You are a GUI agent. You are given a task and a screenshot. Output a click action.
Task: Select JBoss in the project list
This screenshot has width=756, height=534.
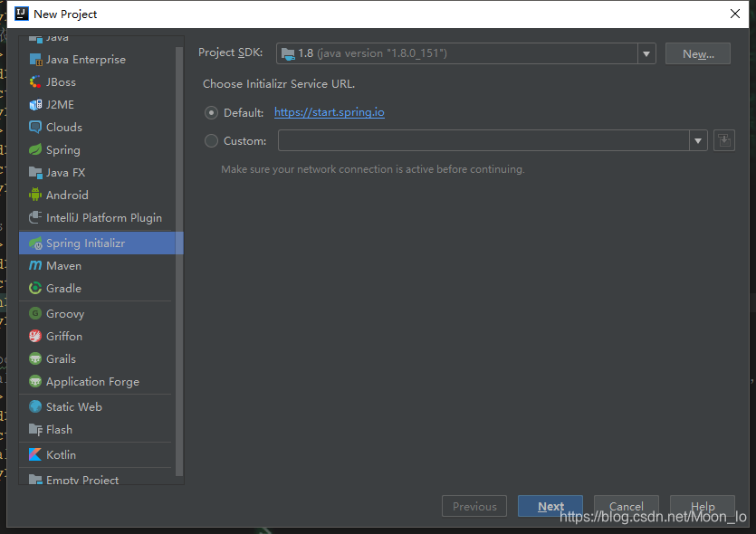click(97, 82)
